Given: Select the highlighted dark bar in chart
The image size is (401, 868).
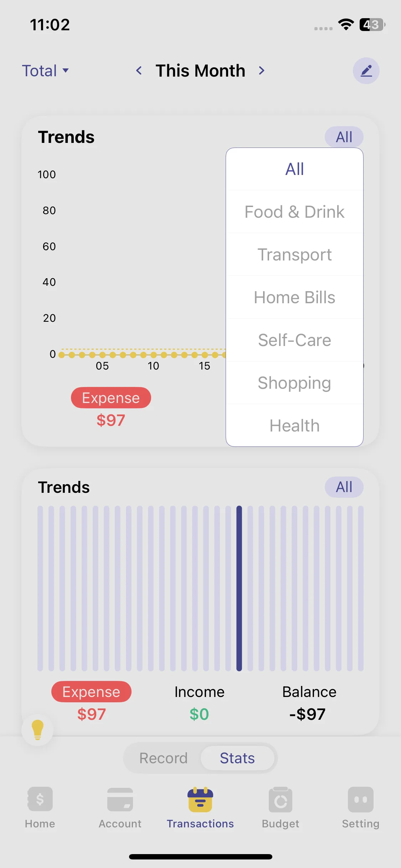Looking at the screenshot, I should [239, 588].
